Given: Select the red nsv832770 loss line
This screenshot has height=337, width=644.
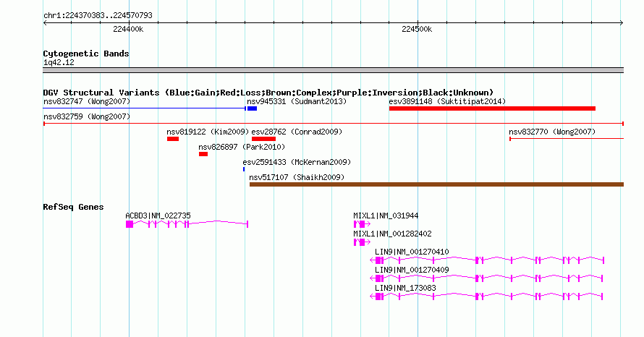Looking at the screenshot, I should point(567,139).
